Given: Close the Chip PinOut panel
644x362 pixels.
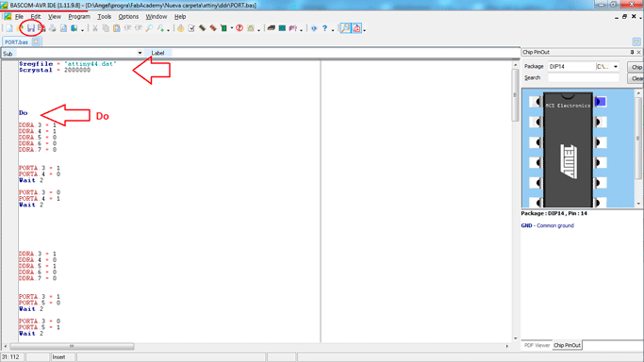Looking at the screenshot, I should pyautogui.click(x=638, y=52).
